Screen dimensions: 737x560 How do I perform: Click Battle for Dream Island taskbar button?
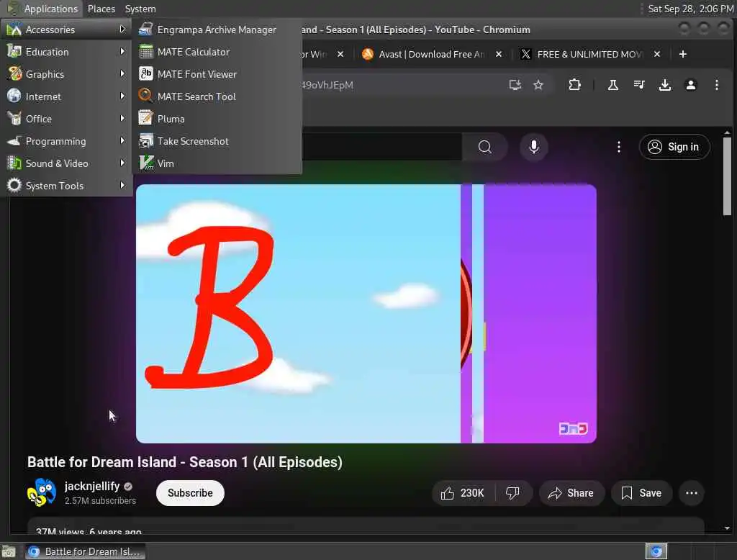pos(85,551)
